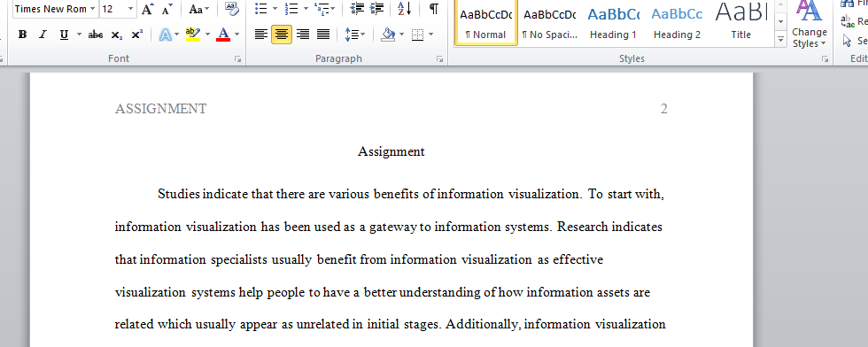Open Line and Paragraph Spacing menu

pyautogui.click(x=355, y=35)
